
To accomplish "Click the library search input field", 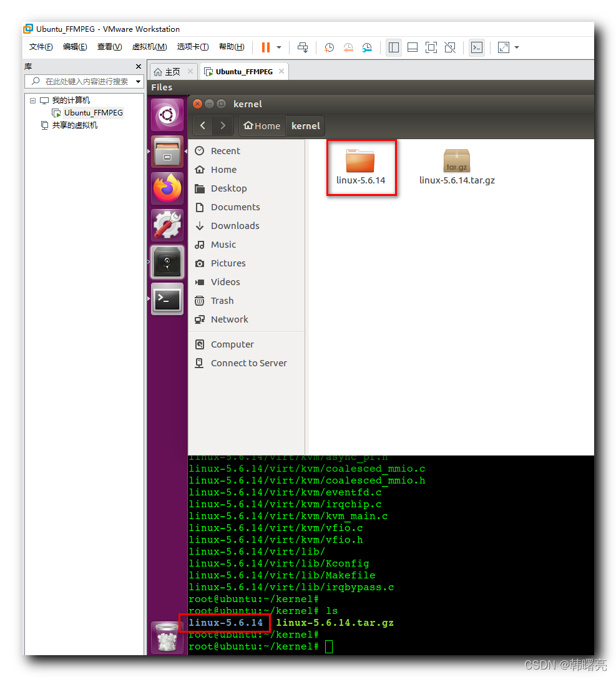I will [x=86, y=82].
